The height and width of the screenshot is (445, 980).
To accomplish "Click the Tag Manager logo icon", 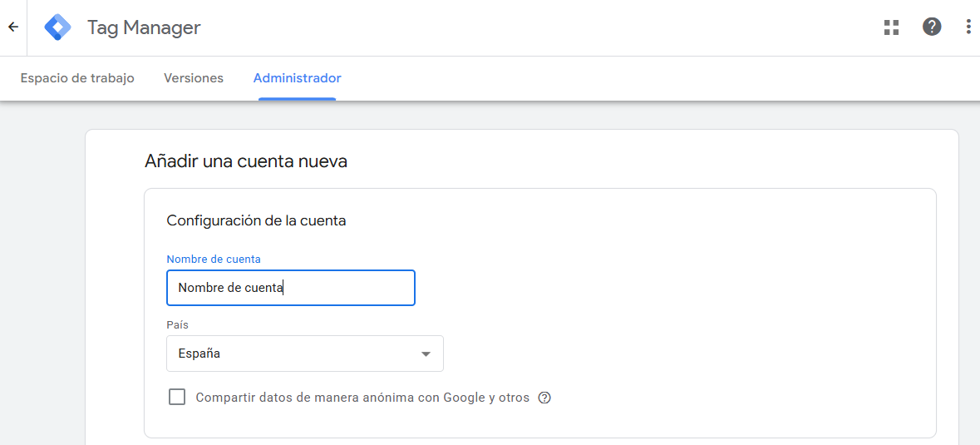I will point(58,27).
